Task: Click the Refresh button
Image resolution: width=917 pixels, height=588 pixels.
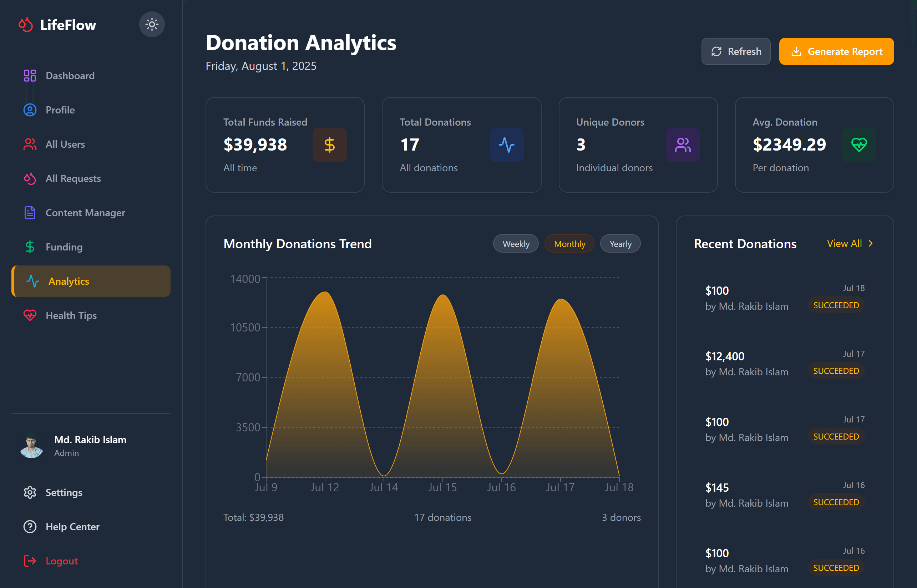Action: 735,51
